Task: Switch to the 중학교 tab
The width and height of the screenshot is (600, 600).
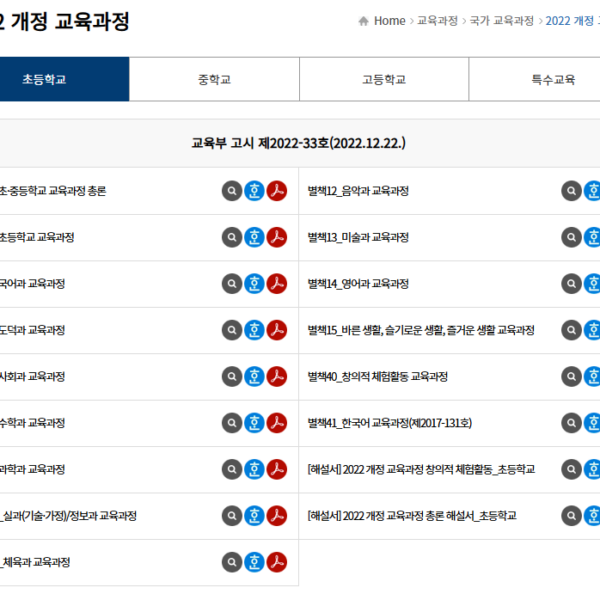Action: tap(214, 79)
